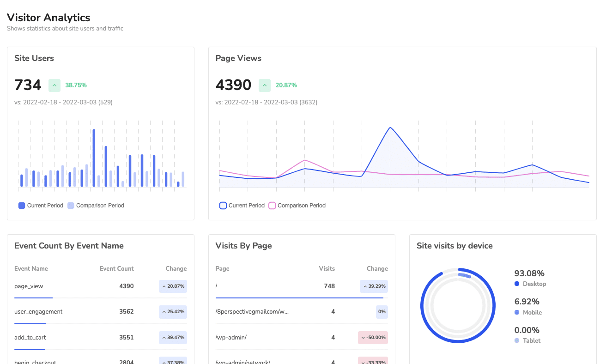
Task: Select the Mobile legend entry in device chart
Action: click(x=528, y=313)
